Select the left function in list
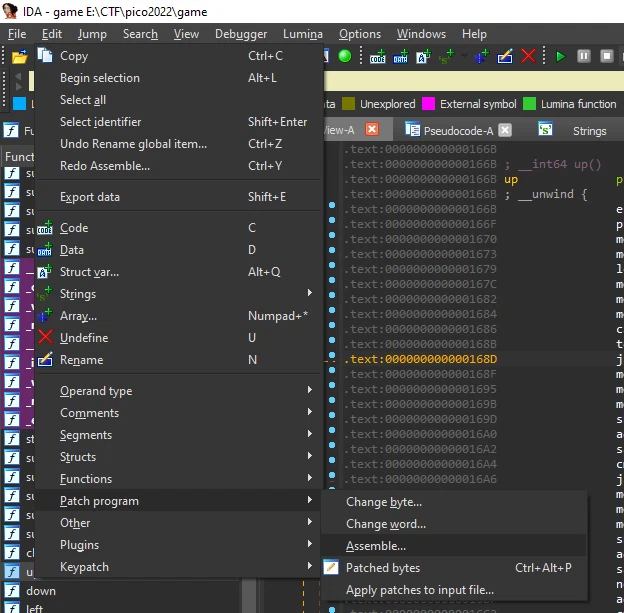Viewport: 624px width, 613px height. (34, 608)
